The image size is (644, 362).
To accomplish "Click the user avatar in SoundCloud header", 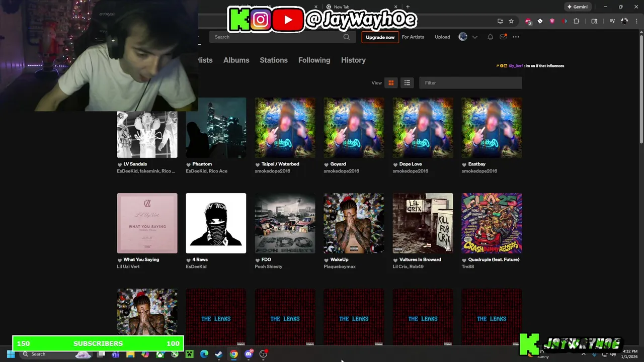I will point(463,37).
